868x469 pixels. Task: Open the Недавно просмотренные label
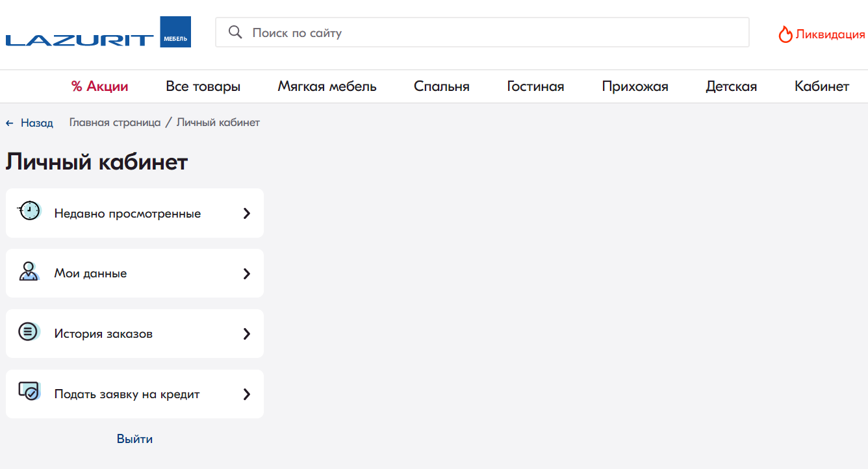(127, 213)
